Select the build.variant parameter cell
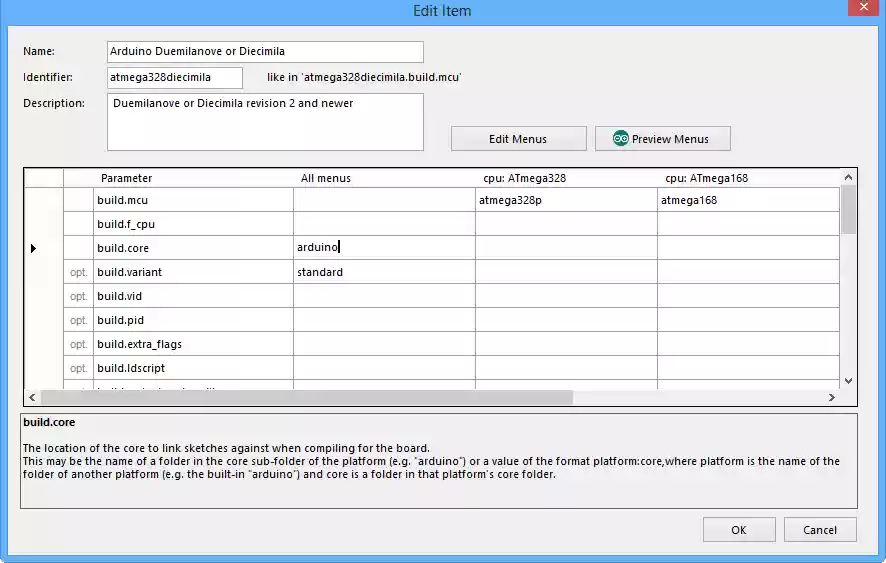This screenshot has width=886, height=563. click(x=193, y=272)
